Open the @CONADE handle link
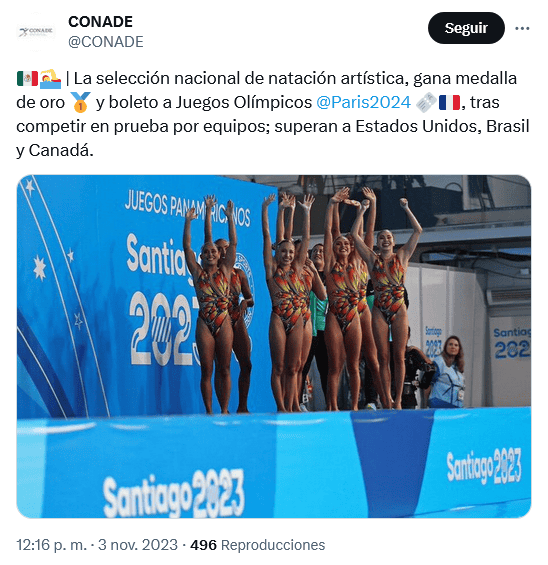This screenshot has height=565, width=548. (x=106, y=42)
